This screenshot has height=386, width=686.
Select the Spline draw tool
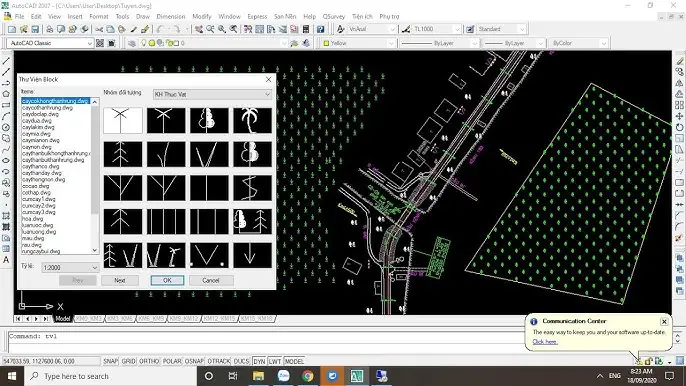pos(6,149)
